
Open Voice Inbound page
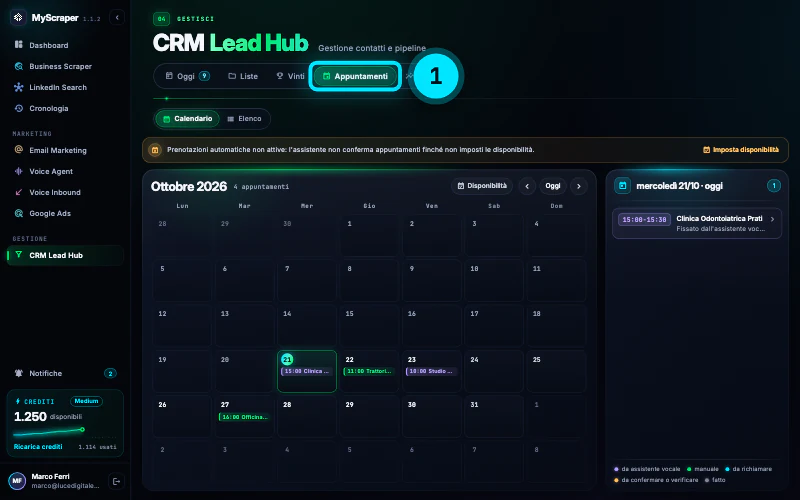[x=55, y=192]
